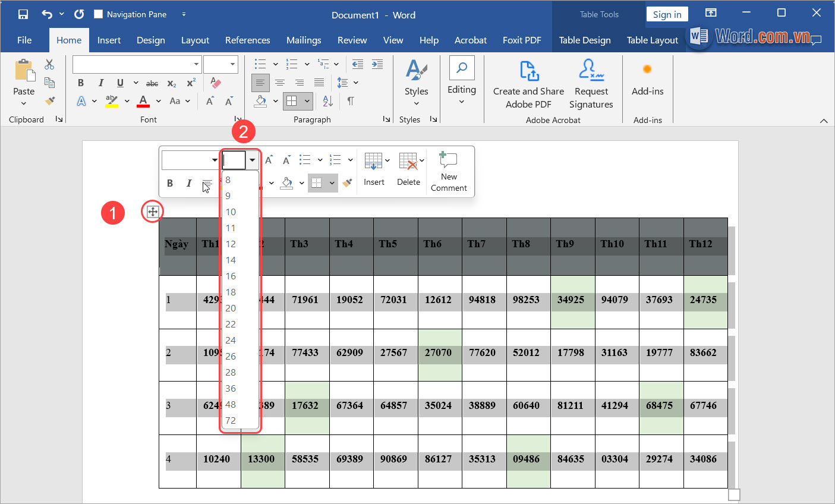Toggle Italic in the floating mini toolbar
The height and width of the screenshot is (504, 835).
(189, 183)
